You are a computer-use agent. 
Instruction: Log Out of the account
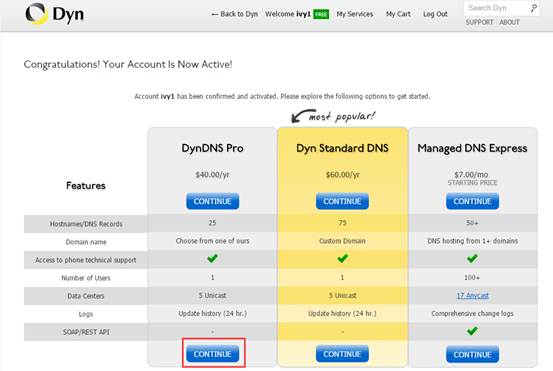click(435, 14)
